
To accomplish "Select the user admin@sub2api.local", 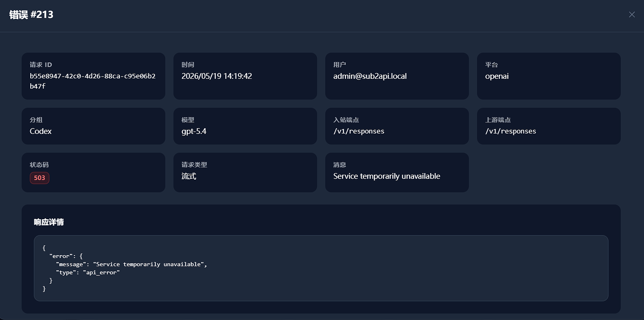I will (x=370, y=76).
